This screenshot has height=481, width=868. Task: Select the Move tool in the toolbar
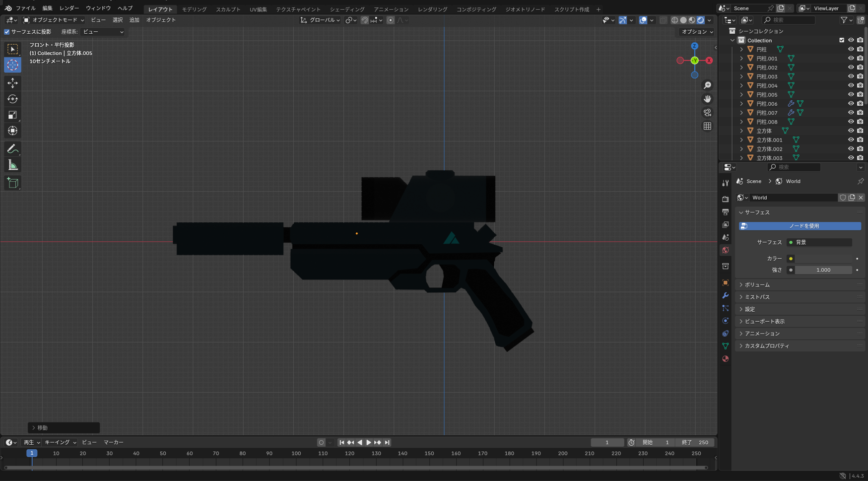point(12,83)
